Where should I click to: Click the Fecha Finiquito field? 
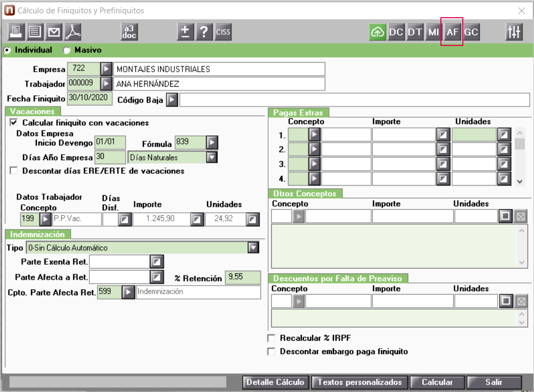tap(89, 98)
